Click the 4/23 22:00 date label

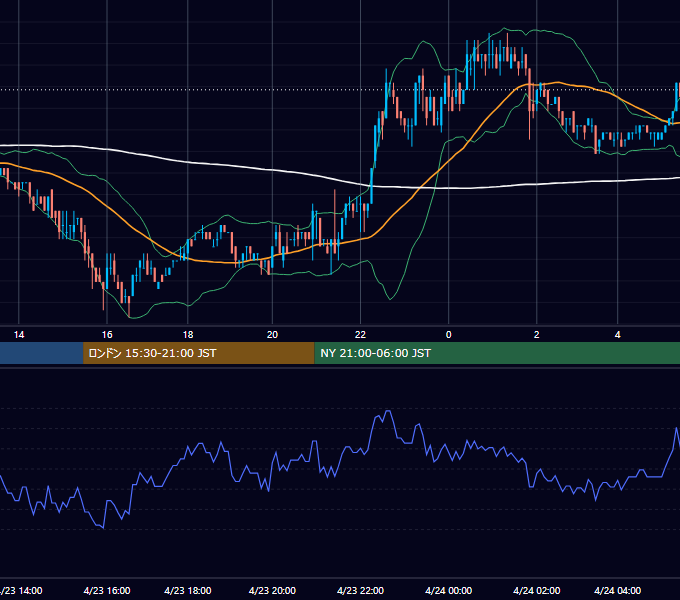pyautogui.click(x=360, y=590)
